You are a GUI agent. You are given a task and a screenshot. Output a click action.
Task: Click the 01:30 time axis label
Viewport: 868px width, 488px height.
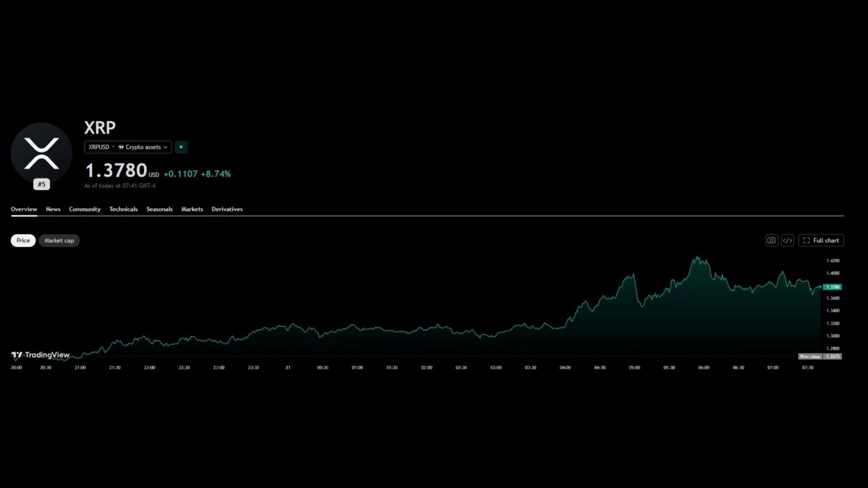click(392, 367)
